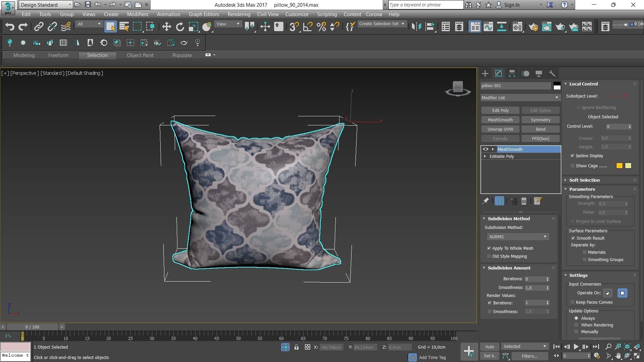The height and width of the screenshot is (362, 644).
Task: Open the Motion command panel tab
Action: tap(525, 73)
